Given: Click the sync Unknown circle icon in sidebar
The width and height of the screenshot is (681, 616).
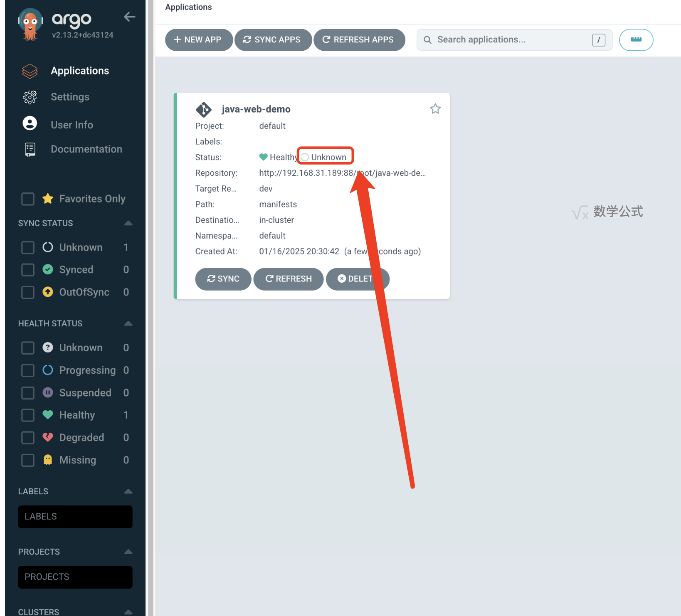Looking at the screenshot, I should pyautogui.click(x=48, y=247).
